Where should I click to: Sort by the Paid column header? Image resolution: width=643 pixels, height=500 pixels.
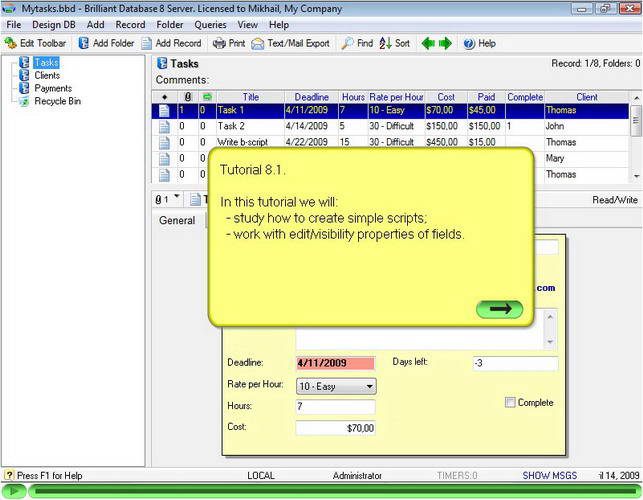coord(486,97)
